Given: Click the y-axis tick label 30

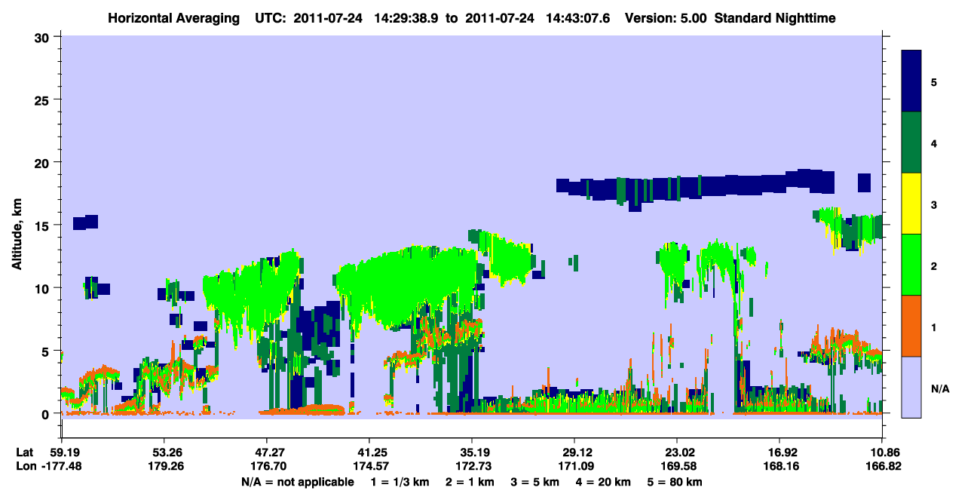Looking at the screenshot, I should [44, 37].
